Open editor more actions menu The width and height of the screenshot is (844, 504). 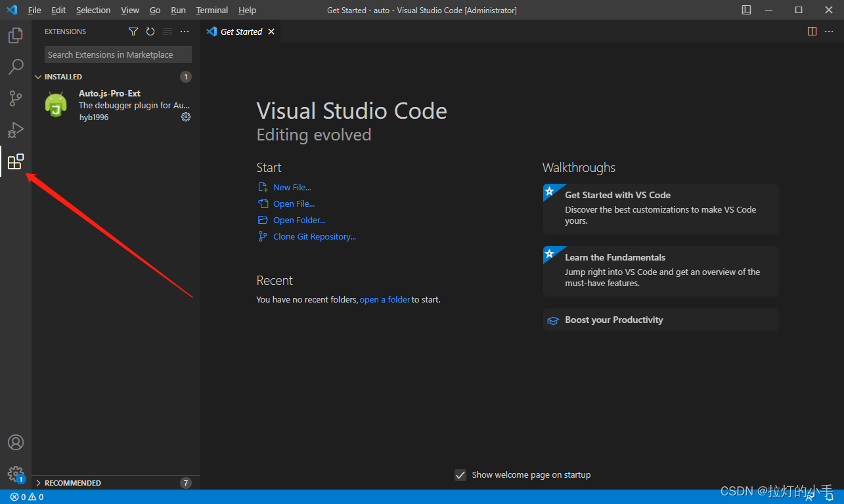829,31
